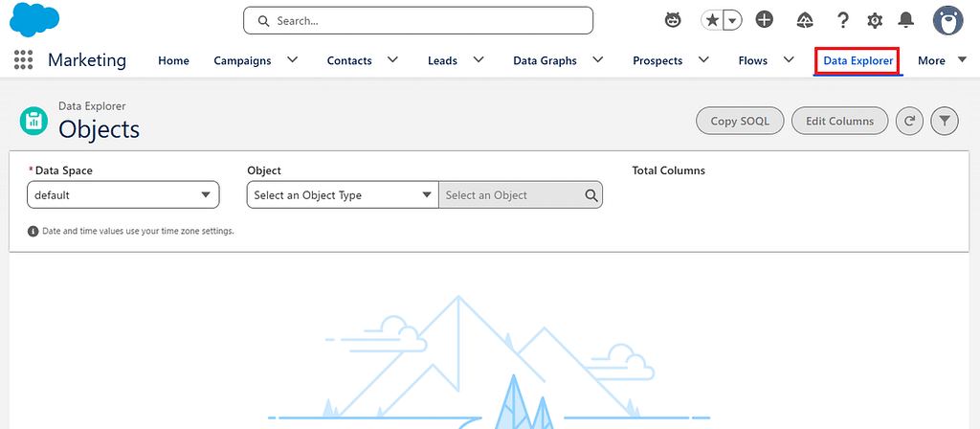Open the App Launcher dots grid

point(23,60)
